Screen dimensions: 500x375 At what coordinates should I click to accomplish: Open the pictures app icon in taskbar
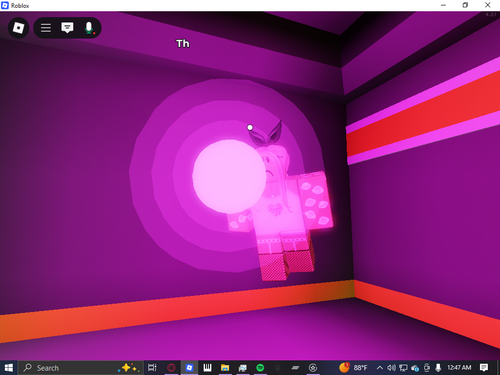click(243, 368)
